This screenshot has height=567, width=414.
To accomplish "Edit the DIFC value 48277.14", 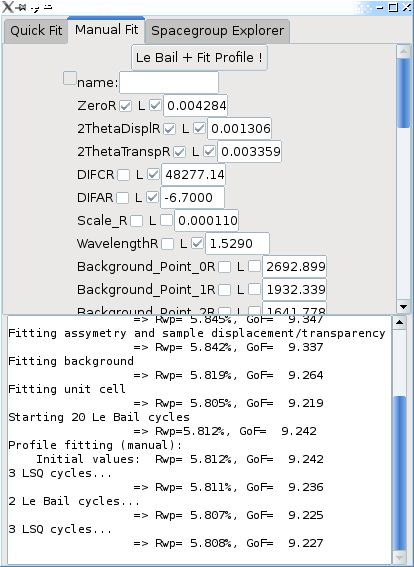I will pos(194,175).
